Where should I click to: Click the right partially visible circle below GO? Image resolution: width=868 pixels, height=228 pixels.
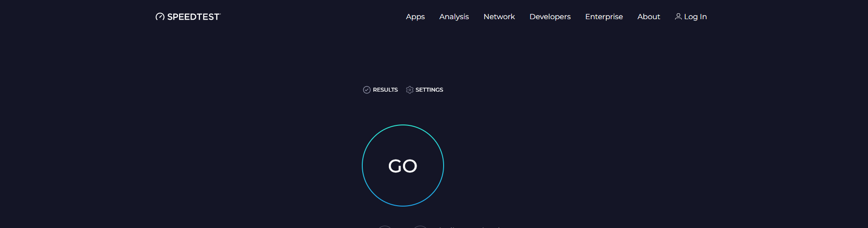click(420, 227)
